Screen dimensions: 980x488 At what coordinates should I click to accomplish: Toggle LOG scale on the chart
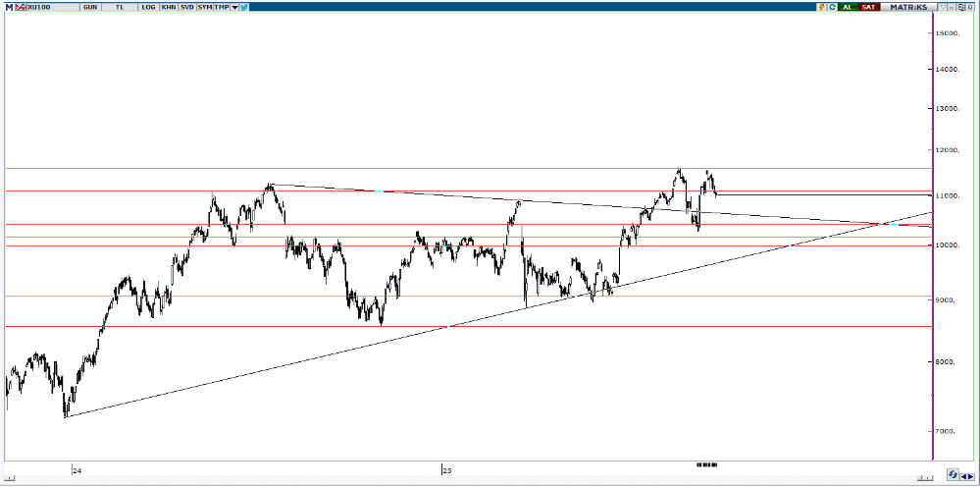click(x=148, y=7)
